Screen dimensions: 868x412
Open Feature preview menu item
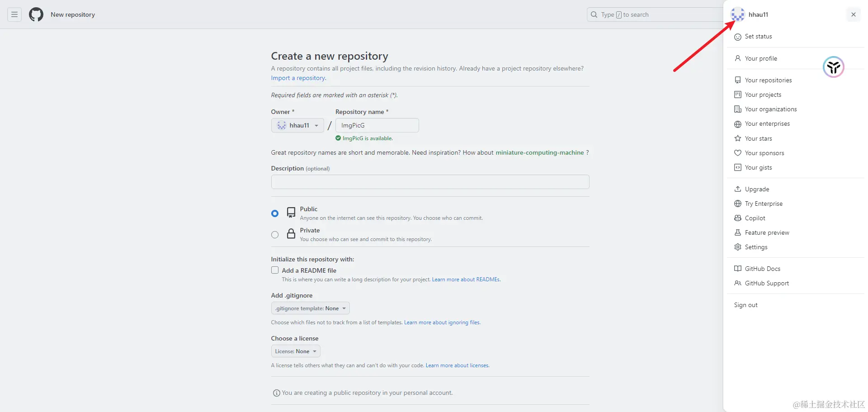(796, 232)
